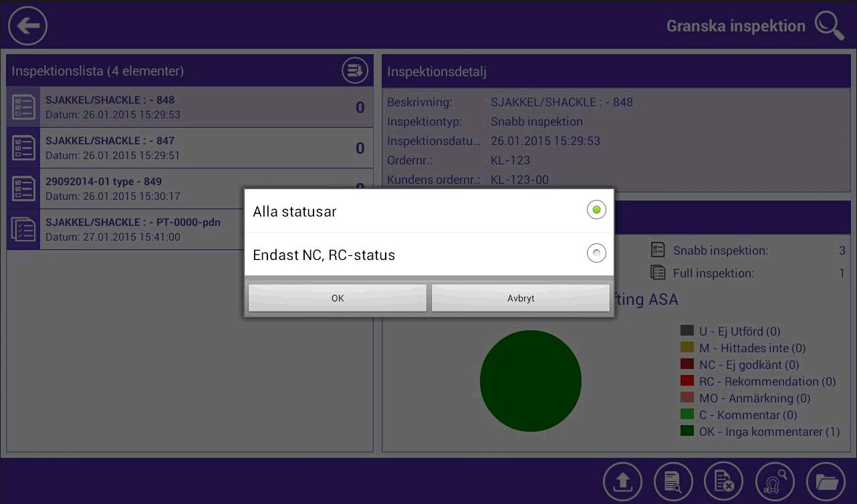Tap inspection date '26.01.2015 15:29:53' in details
857x504 pixels.
tap(545, 141)
